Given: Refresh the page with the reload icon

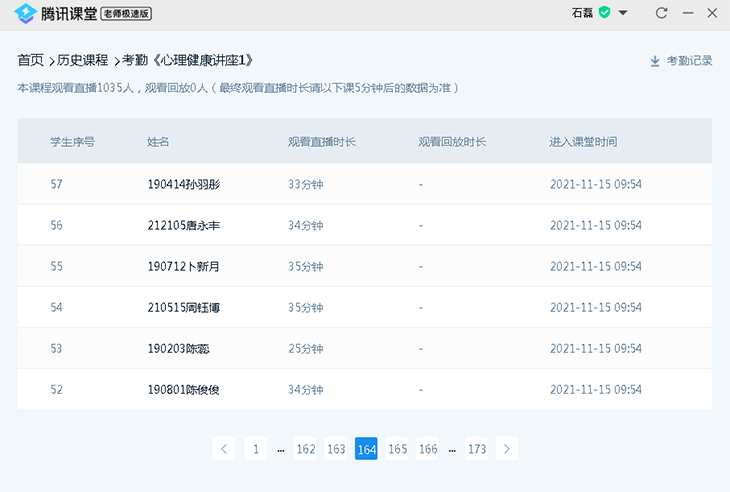Looking at the screenshot, I should pyautogui.click(x=661, y=13).
